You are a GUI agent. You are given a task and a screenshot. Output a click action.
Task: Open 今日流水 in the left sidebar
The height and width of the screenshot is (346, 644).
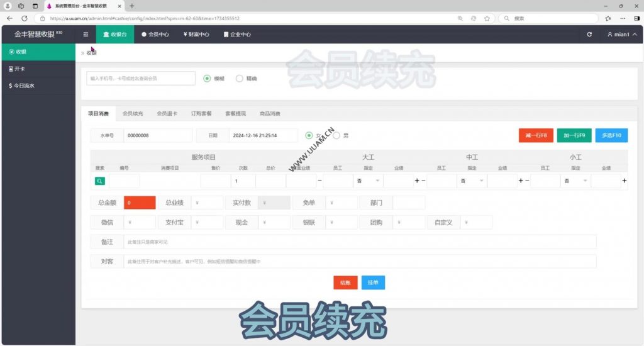[24, 86]
